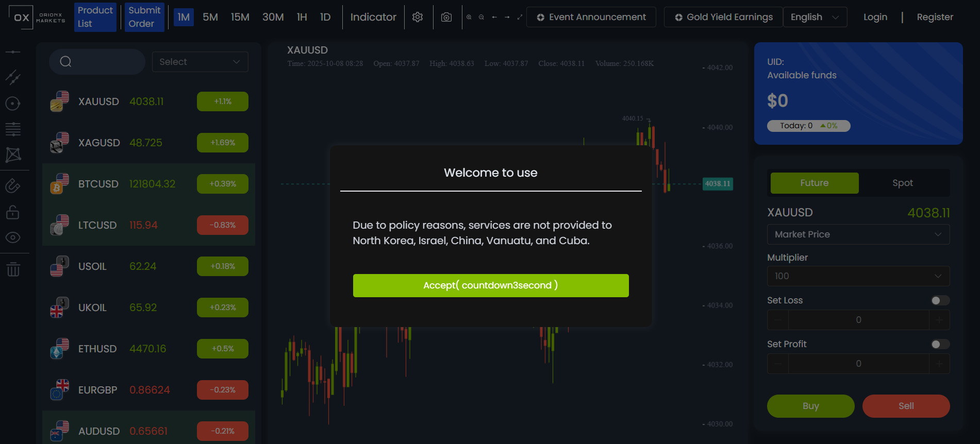Switch to the Spot tab
980x444 pixels.
(902, 183)
